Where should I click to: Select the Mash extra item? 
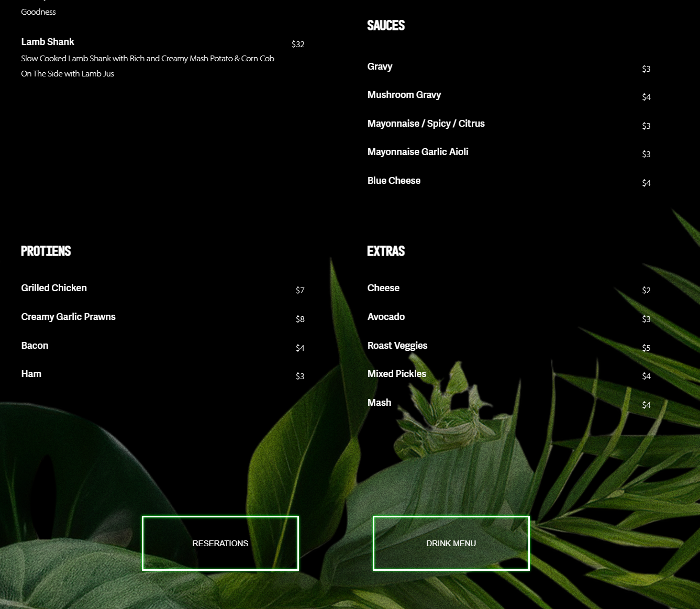tap(379, 403)
